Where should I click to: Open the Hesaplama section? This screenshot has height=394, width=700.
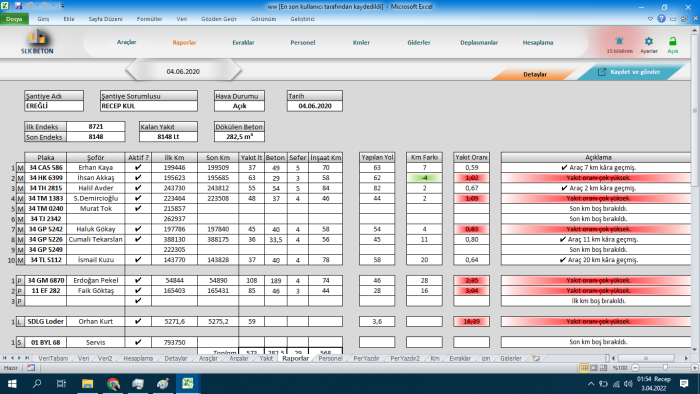[x=538, y=42]
